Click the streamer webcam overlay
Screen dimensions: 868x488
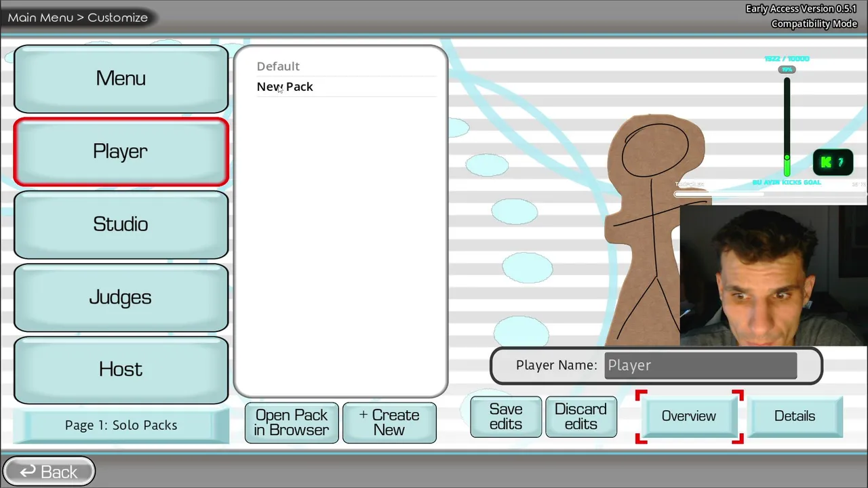pos(774,275)
